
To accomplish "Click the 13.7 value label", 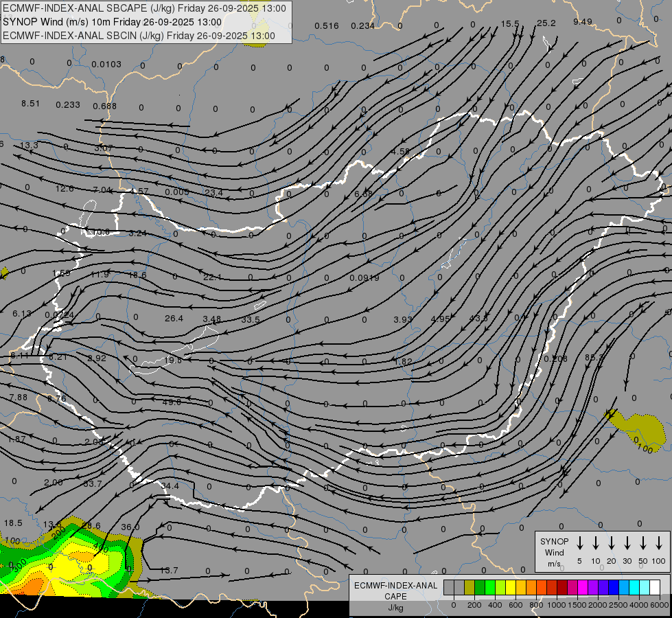I will tap(169, 571).
